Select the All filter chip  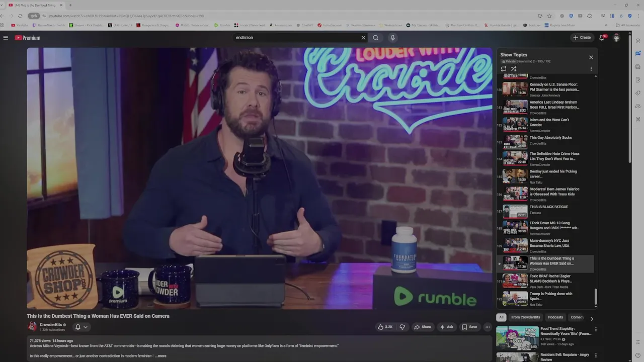click(x=501, y=317)
